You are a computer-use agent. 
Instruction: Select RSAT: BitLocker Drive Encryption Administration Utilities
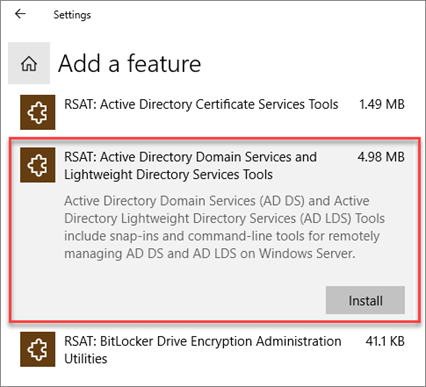tap(203, 350)
